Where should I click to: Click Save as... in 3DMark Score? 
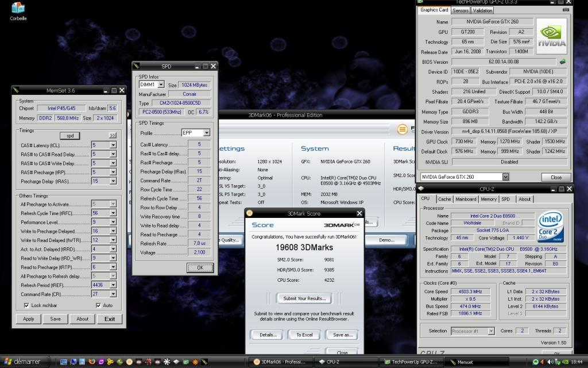(342, 335)
